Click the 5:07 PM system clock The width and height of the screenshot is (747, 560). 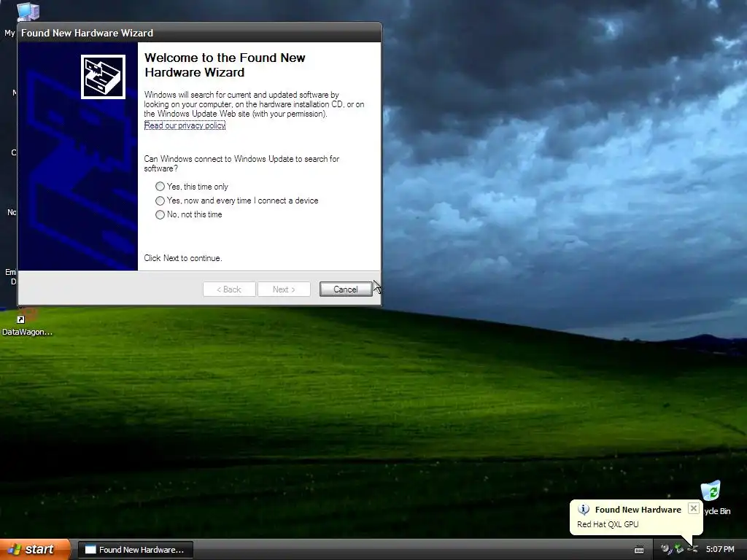pos(720,550)
